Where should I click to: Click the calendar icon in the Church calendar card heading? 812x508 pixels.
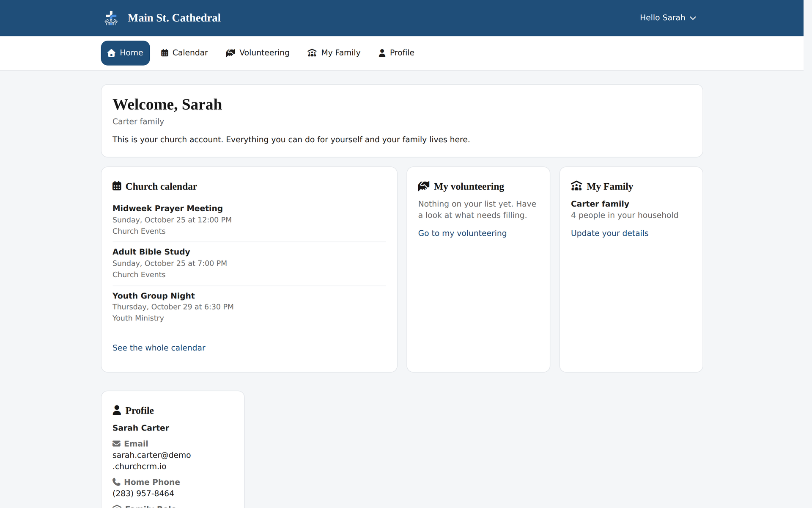tap(117, 186)
